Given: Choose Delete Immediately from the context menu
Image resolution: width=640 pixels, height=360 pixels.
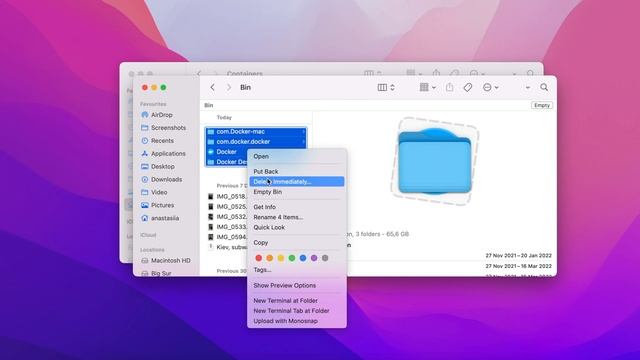Looking at the screenshot, I should [297, 182].
